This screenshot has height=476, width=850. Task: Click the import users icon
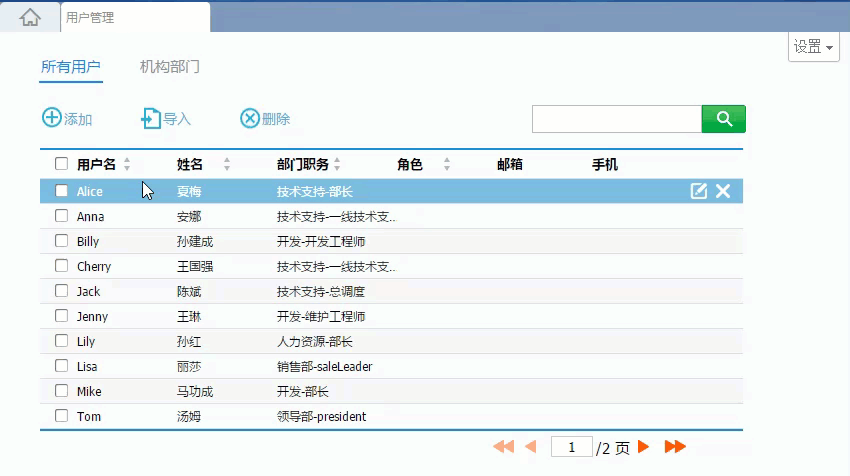[151, 118]
